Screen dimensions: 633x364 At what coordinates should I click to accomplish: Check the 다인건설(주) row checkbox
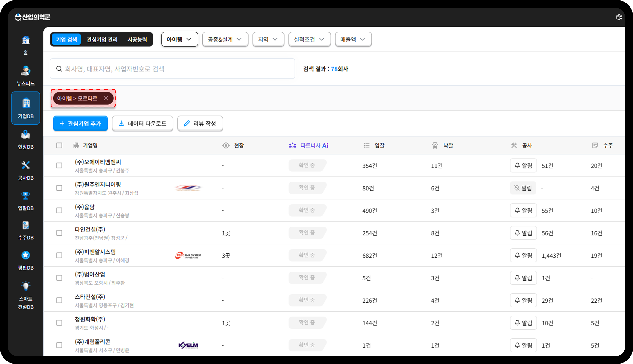click(x=59, y=233)
